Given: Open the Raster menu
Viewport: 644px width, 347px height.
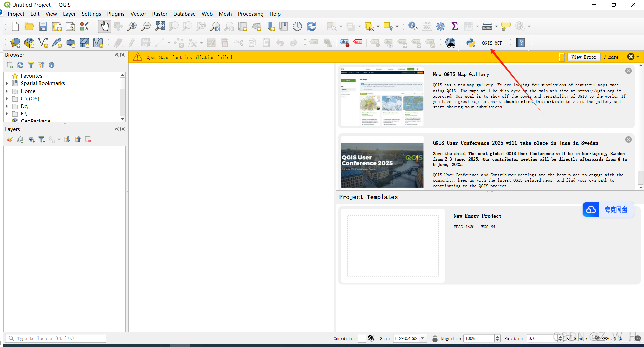Looking at the screenshot, I should click(159, 14).
